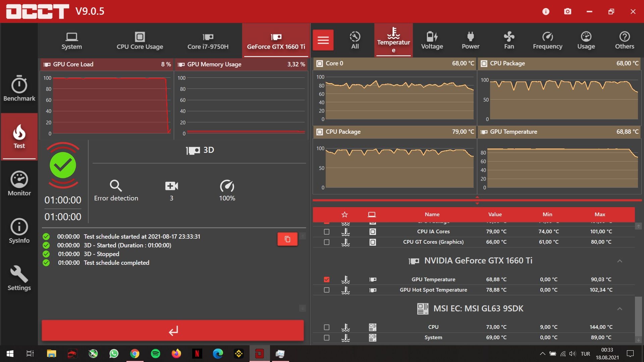644x362 pixels.
Task: Open the Monitor section in sidebar
Action: (19, 184)
